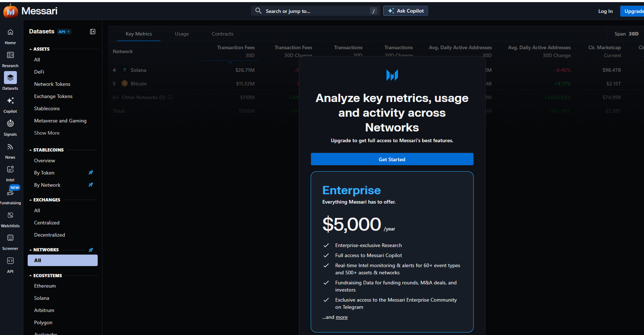Screen dimensions: 644x335
Task: Open the Signals sidebar icon
Action: (10, 124)
